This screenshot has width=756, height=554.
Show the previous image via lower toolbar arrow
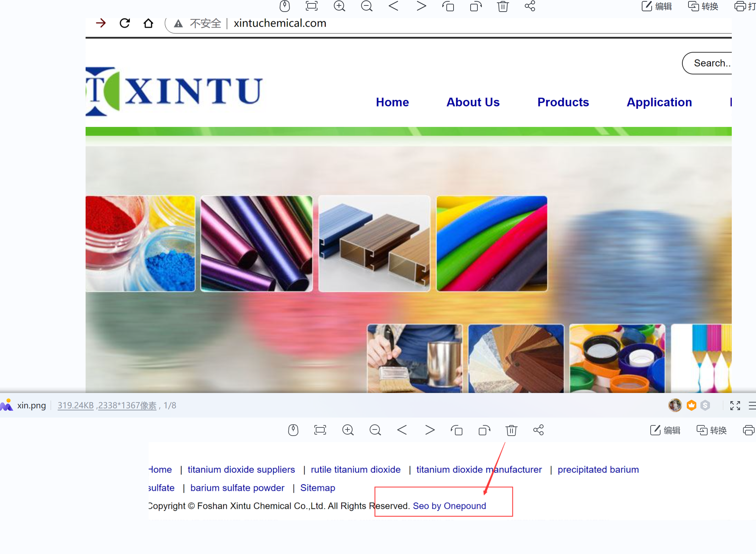click(402, 430)
